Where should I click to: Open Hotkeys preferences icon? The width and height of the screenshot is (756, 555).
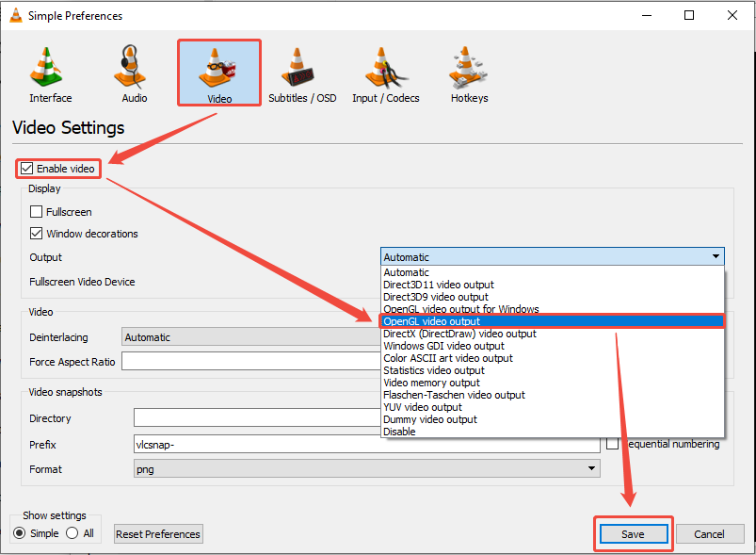467,67
